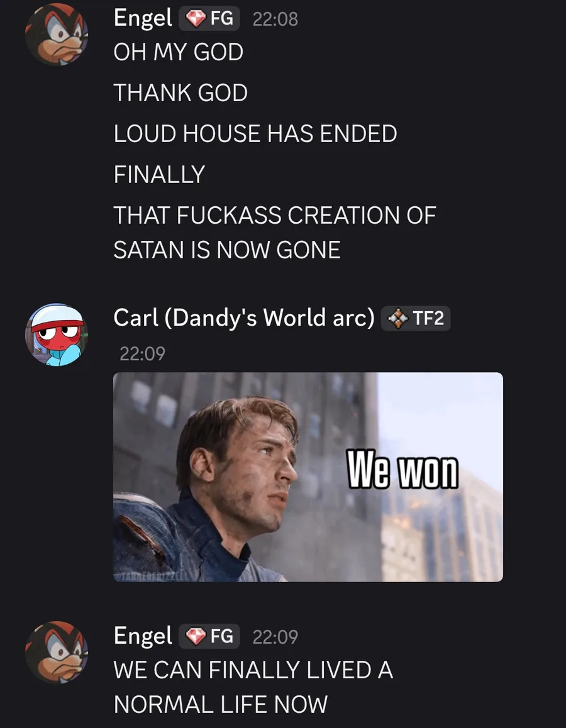The width and height of the screenshot is (566, 728).
Task: Click username Engel on the bottom message
Action: (143, 636)
